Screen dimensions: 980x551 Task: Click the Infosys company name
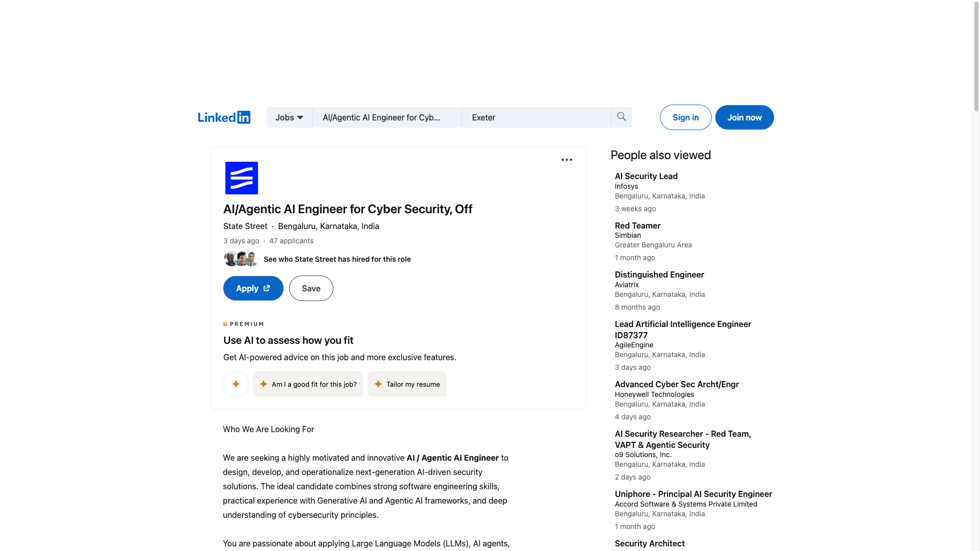626,186
